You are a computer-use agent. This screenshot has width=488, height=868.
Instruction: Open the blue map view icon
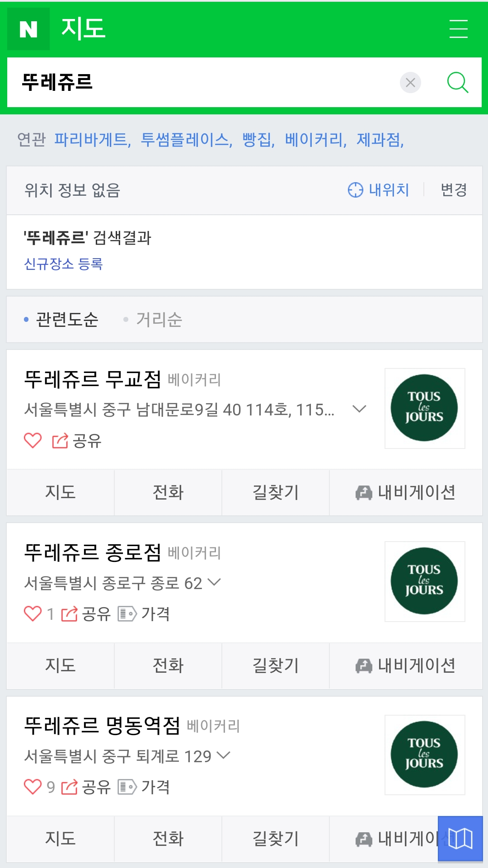(460, 839)
